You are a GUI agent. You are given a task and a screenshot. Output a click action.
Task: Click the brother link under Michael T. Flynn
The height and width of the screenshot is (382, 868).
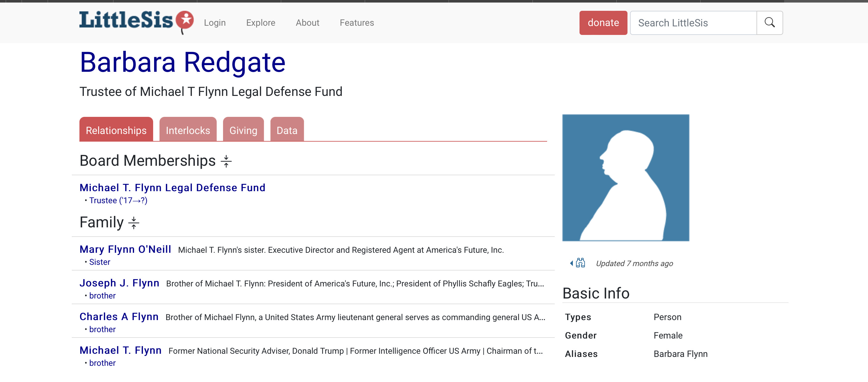point(102,363)
